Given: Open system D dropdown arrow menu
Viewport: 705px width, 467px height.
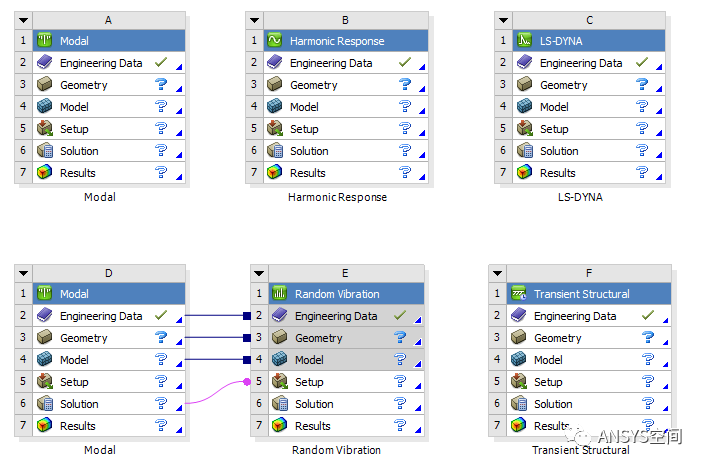Looking at the screenshot, I should point(23,273).
